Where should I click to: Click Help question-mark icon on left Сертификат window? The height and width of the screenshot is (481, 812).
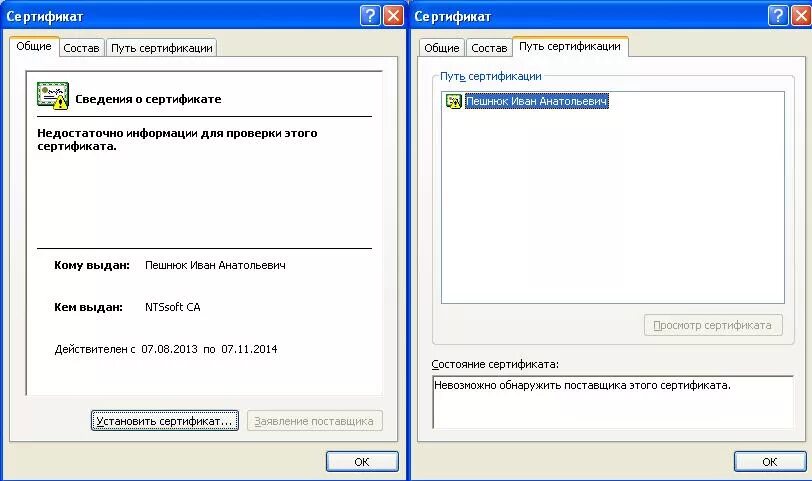click(370, 16)
